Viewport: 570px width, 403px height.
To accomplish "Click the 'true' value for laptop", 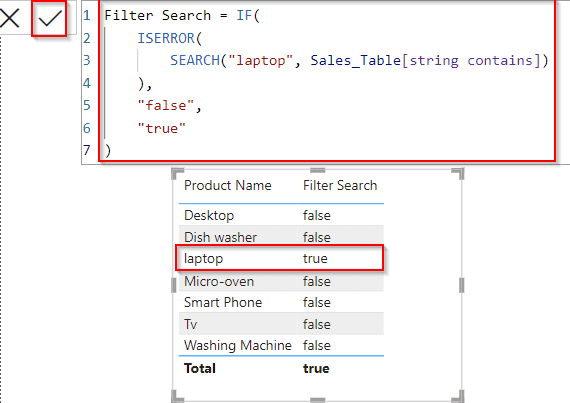I will click(x=315, y=259).
